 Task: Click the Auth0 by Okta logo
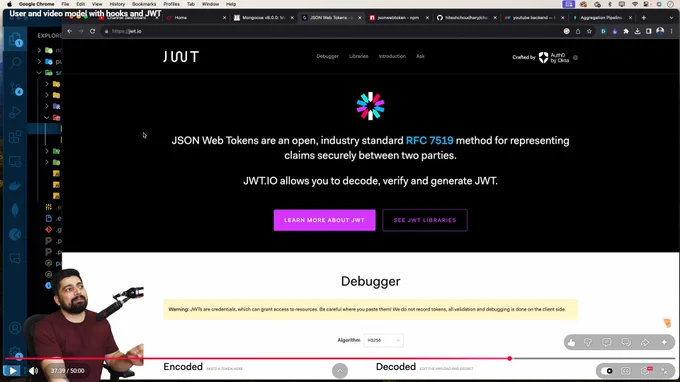(x=554, y=58)
